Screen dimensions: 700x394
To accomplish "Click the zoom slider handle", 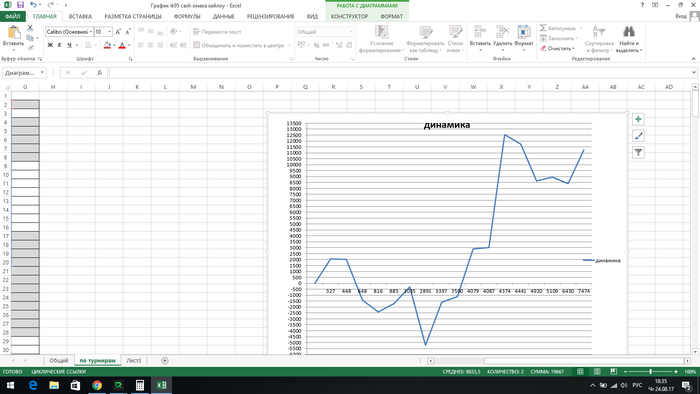I will [650, 372].
